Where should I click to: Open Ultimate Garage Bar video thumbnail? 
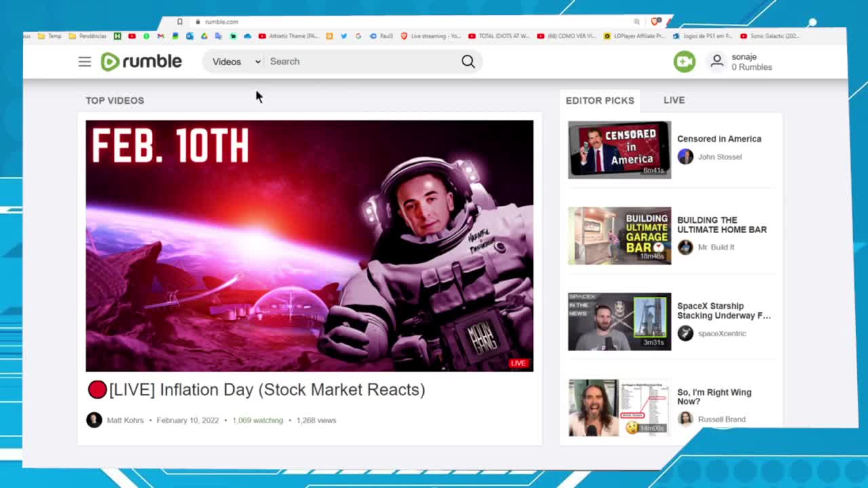(x=619, y=236)
